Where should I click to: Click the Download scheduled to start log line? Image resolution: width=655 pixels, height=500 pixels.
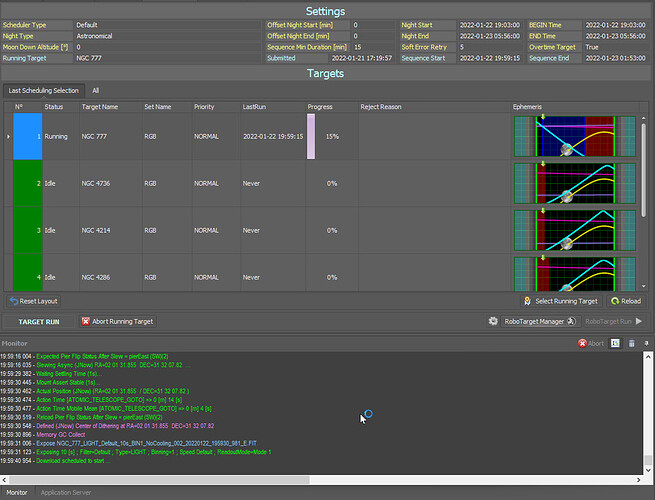point(73,461)
